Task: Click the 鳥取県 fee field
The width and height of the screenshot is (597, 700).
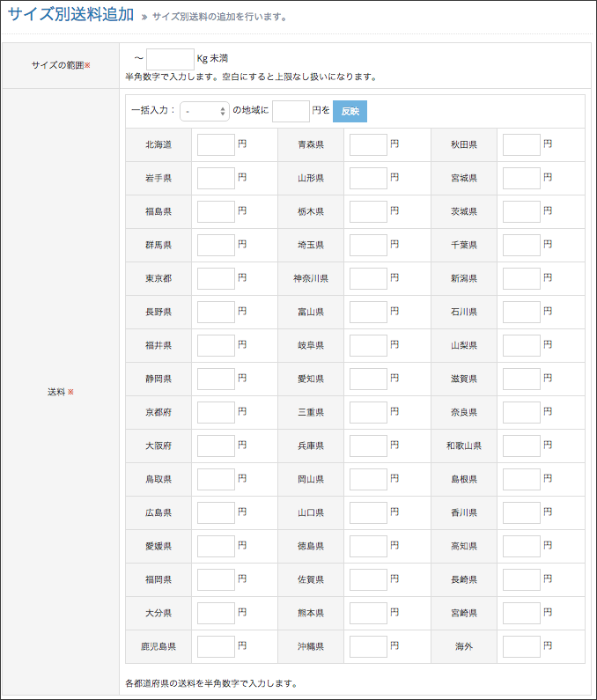Action: click(x=216, y=480)
